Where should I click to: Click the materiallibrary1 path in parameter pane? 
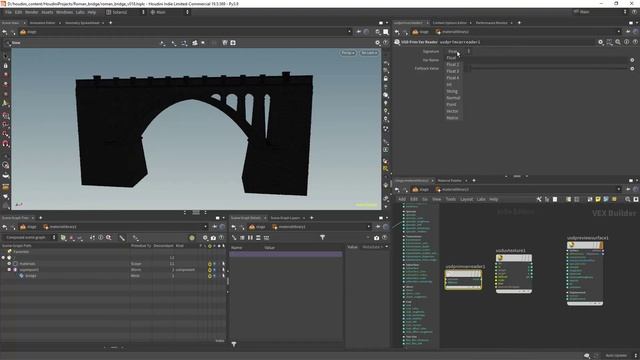point(452,32)
